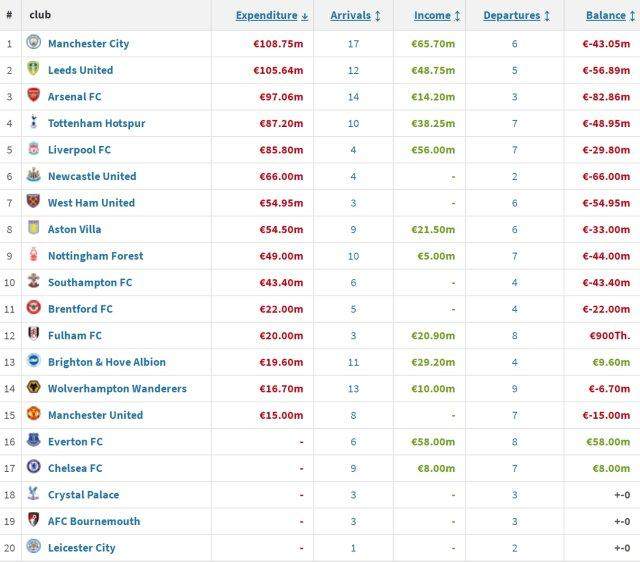Click the Manchester United crest icon
640x562 pixels.
tap(33, 415)
